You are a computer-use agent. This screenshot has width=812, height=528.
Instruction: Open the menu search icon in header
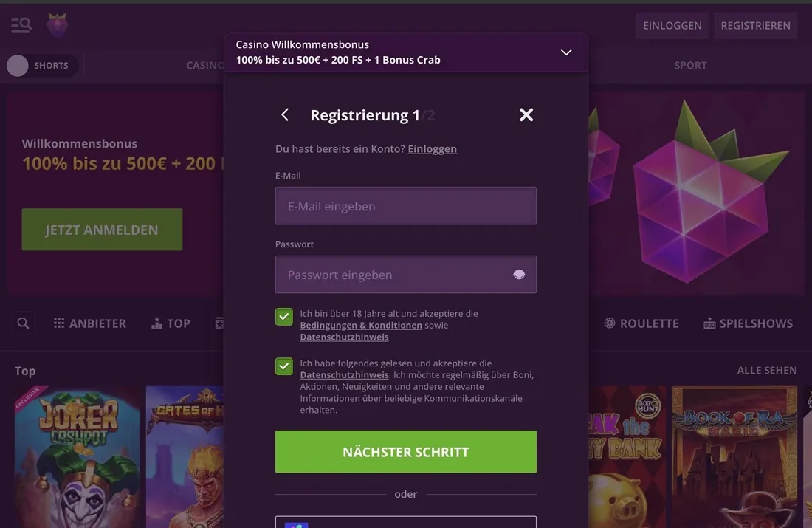point(21,26)
